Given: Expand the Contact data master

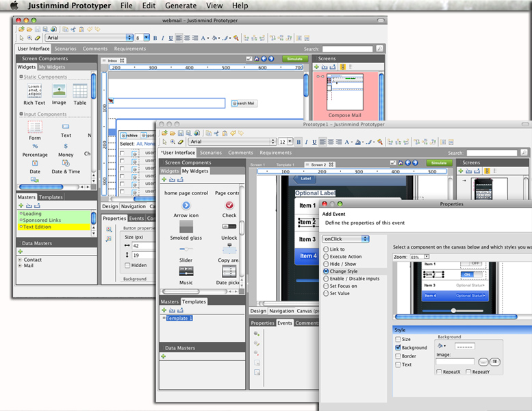Looking at the screenshot, I should (x=20, y=260).
